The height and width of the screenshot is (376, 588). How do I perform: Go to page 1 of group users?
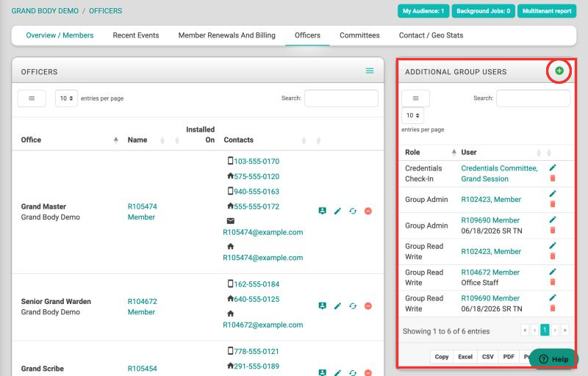point(545,330)
